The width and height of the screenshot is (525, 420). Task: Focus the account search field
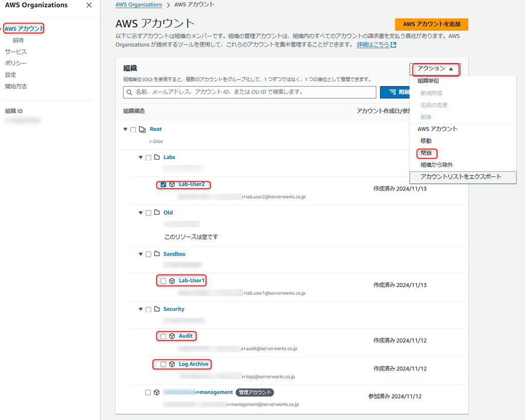pos(250,92)
